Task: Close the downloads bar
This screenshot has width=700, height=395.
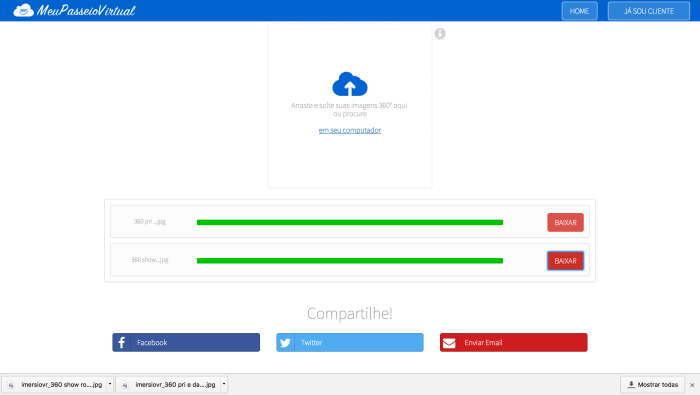Action: [692, 385]
